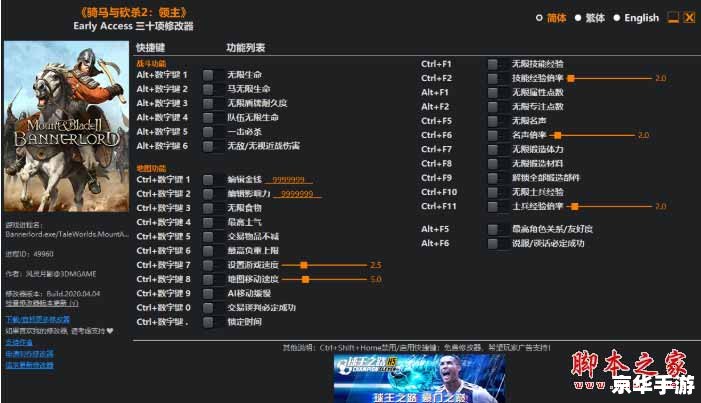The width and height of the screenshot is (701, 403).
Task: Toggle 士兵经验倍率 checkbox (Ctrl+F11)
Action: coord(492,207)
